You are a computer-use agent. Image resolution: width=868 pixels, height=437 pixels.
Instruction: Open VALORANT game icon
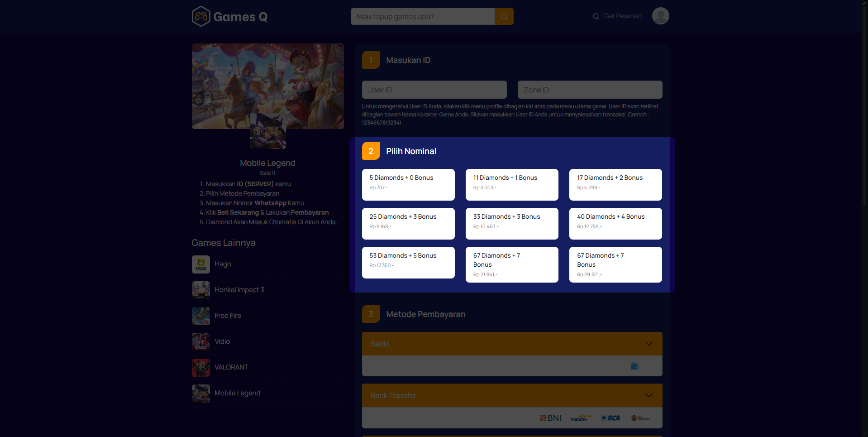pos(201,368)
